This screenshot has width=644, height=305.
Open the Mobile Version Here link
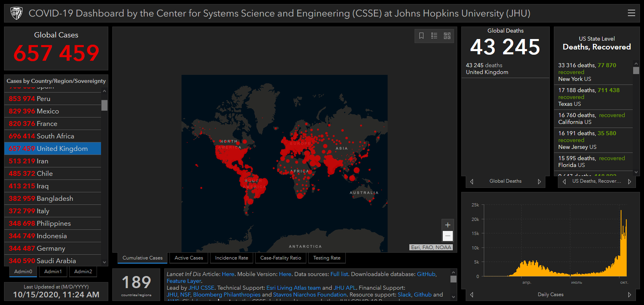coord(285,274)
